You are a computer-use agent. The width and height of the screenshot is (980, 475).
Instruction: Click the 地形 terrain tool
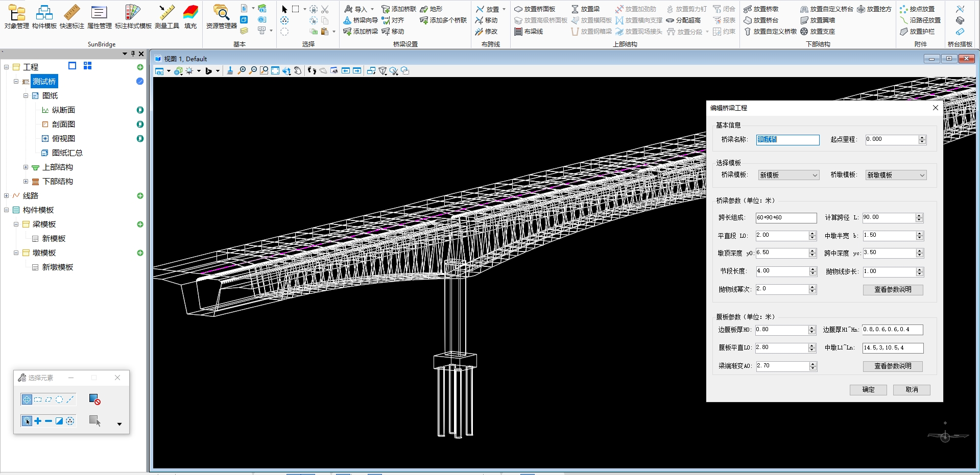pyautogui.click(x=431, y=9)
